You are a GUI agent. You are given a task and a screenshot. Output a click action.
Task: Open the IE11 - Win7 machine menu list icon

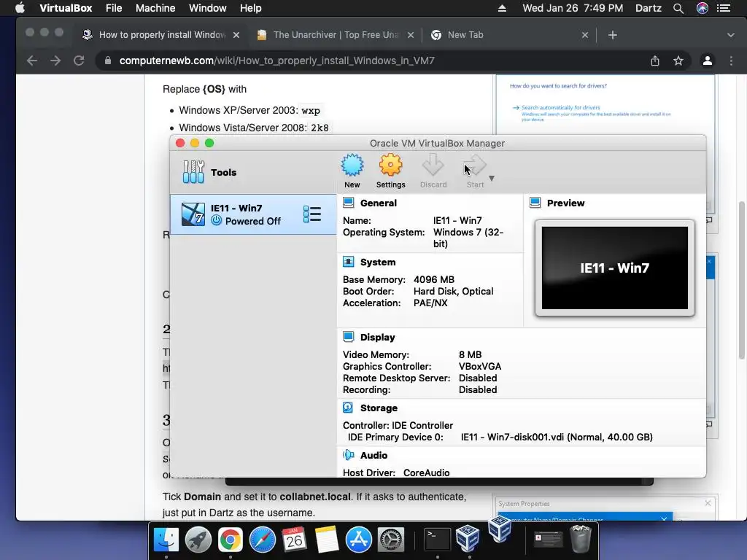[312, 214]
